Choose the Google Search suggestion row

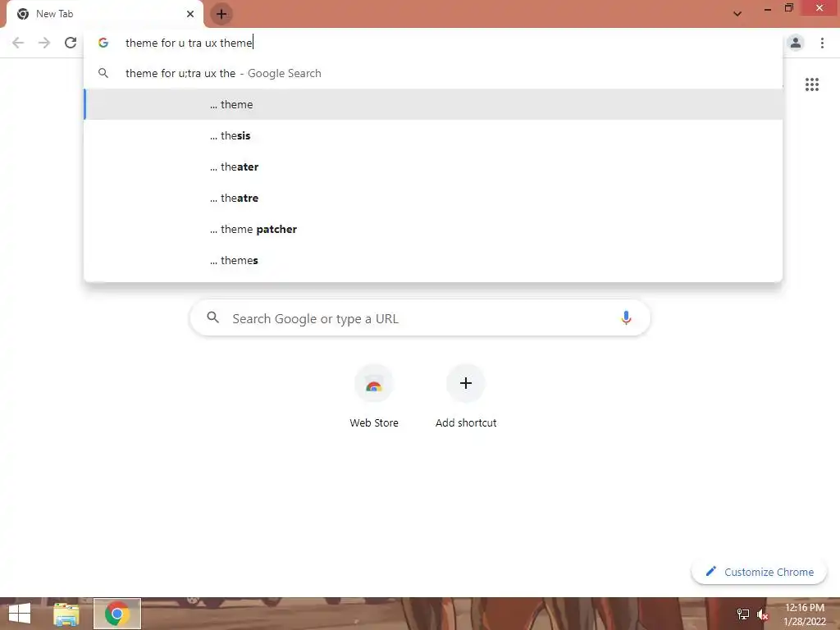pyautogui.click(x=433, y=73)
